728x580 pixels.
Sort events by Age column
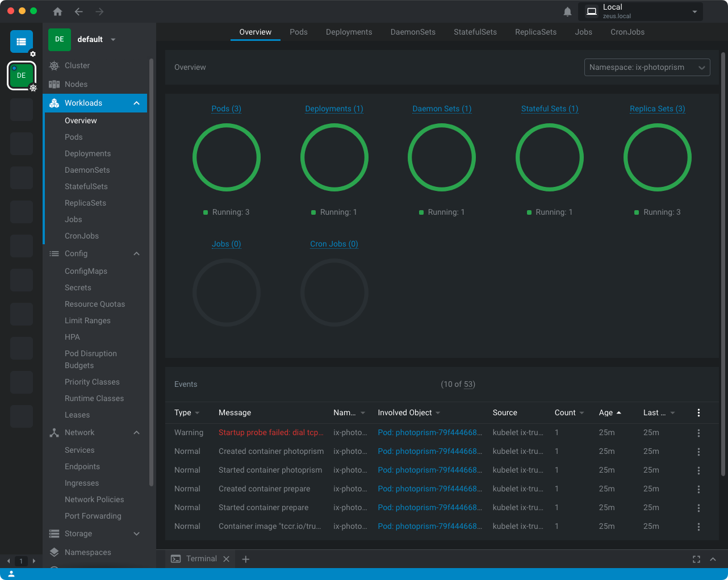[606, 412]
